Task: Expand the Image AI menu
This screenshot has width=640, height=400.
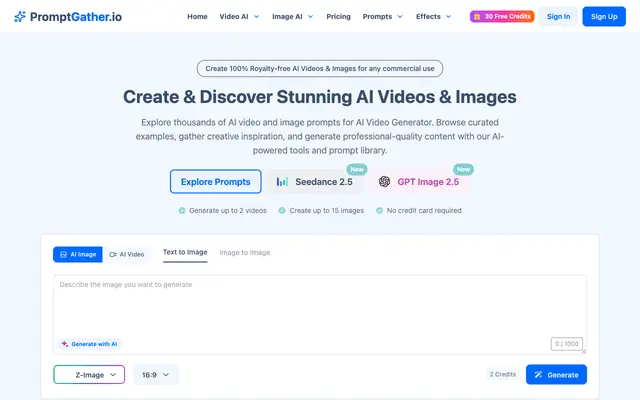Action: (x=293, y=17)
